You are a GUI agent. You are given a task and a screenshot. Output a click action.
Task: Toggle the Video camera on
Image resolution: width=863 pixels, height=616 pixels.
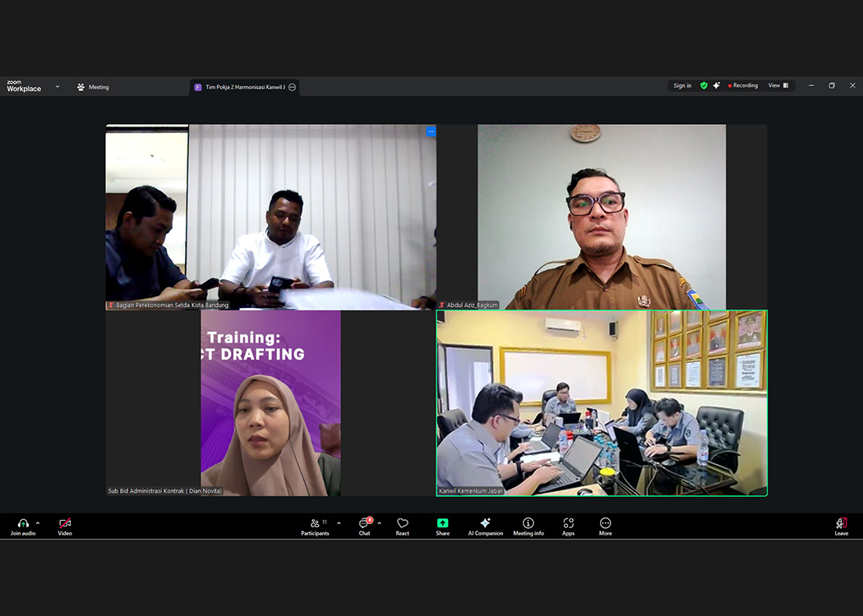tap(65, 524)
